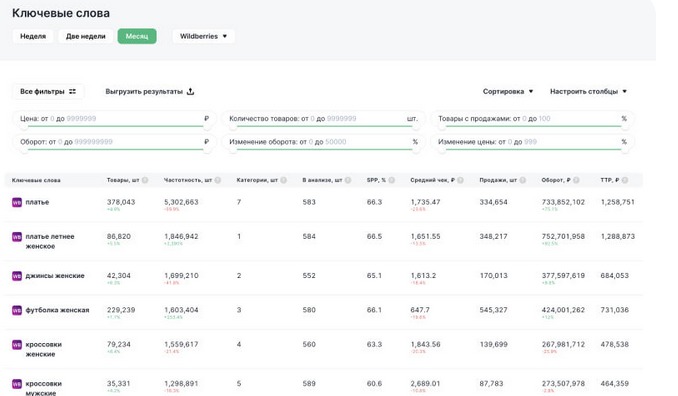
Task: Click the Оборот maximum value 999999999
Action: click(x=93, y=142)
